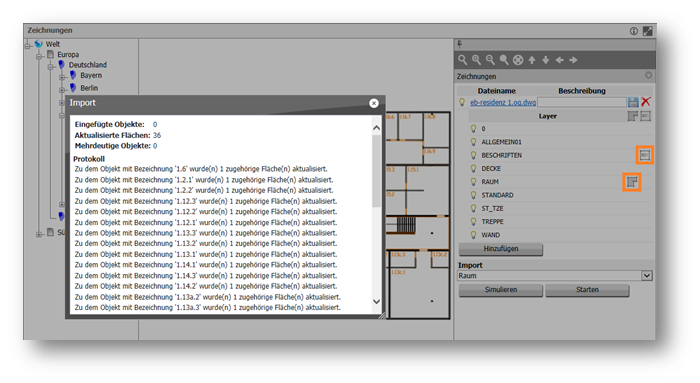Click the circular pan/fit view icon

518,60
